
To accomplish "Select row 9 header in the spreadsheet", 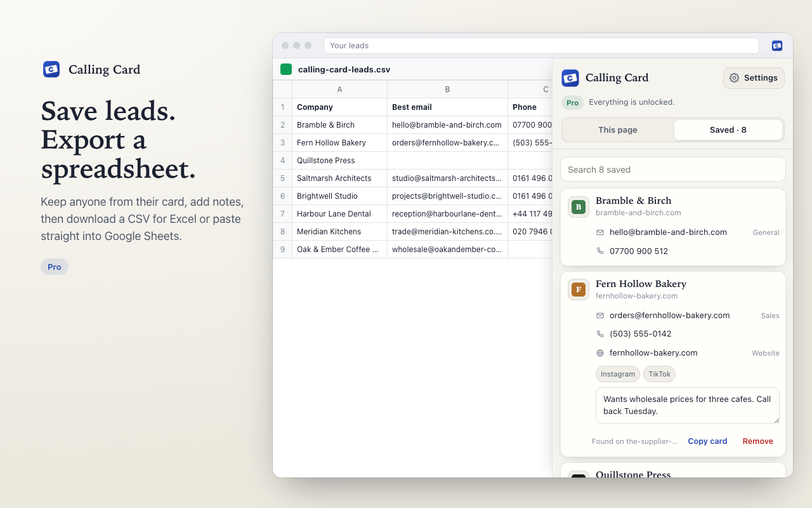I will [x=283, y=250].
